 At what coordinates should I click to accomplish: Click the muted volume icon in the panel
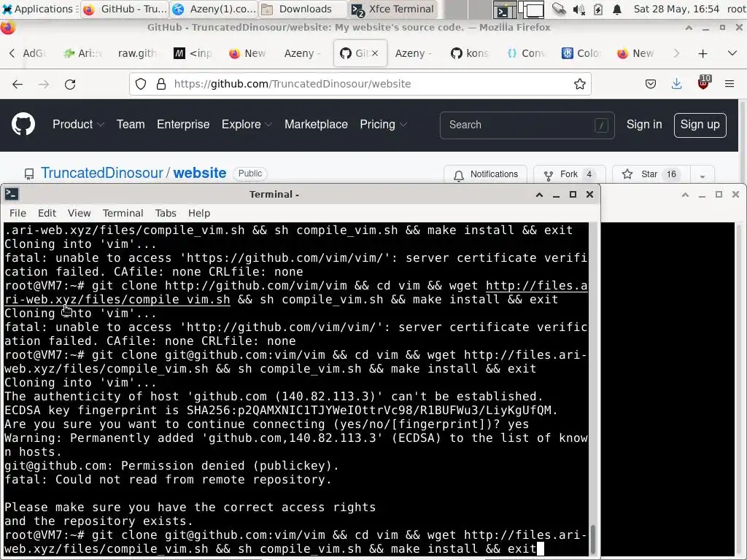(x=578, y=9)
